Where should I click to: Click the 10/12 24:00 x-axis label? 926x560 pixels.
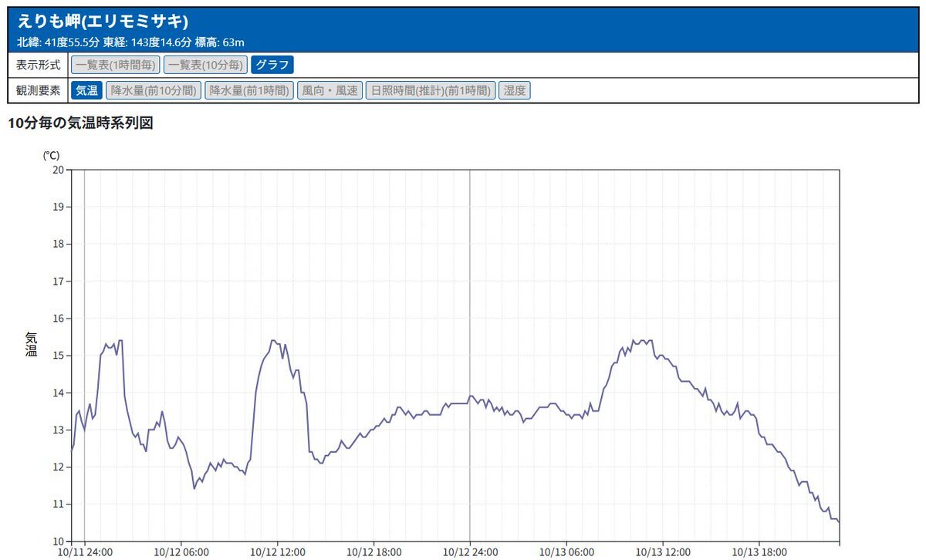(x=470, y=552)
